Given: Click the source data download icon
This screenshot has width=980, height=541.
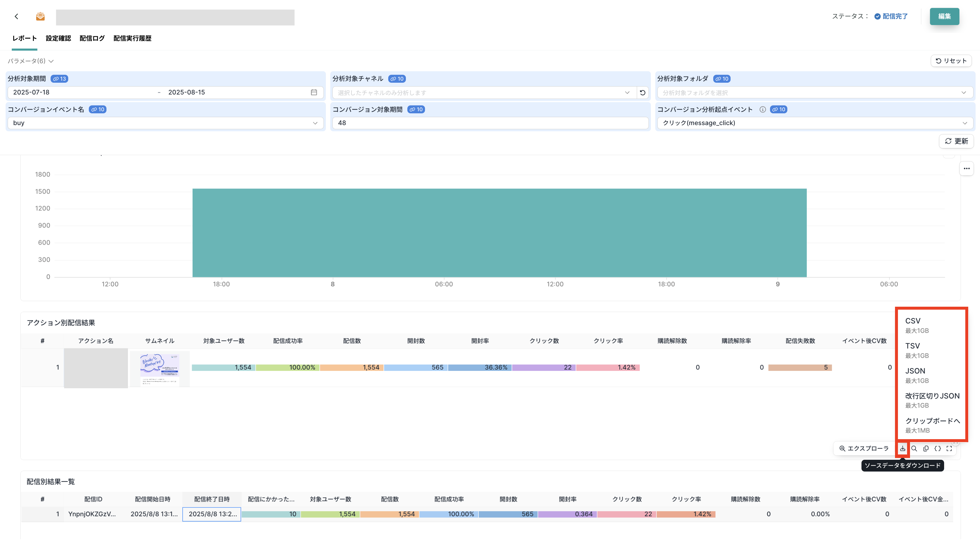Looking at the screenshot, I should click(902, 449).
